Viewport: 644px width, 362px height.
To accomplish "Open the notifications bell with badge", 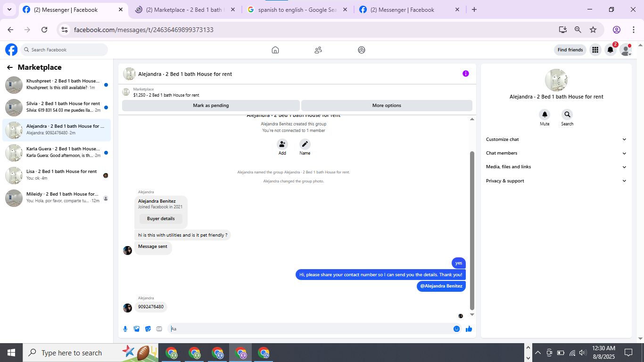I will (x=611, y=49).
